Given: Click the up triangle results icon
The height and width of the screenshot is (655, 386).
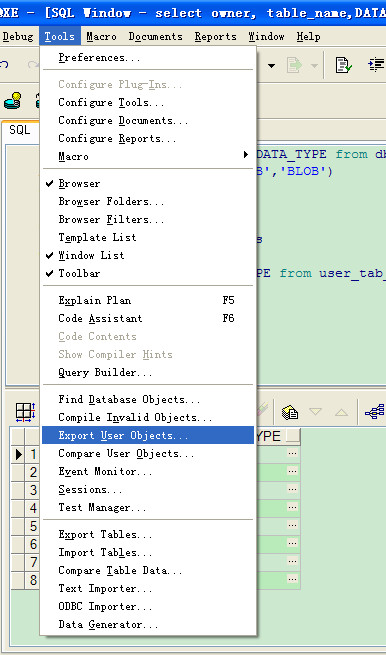Looking at the screenshot, I should (341, 412).
